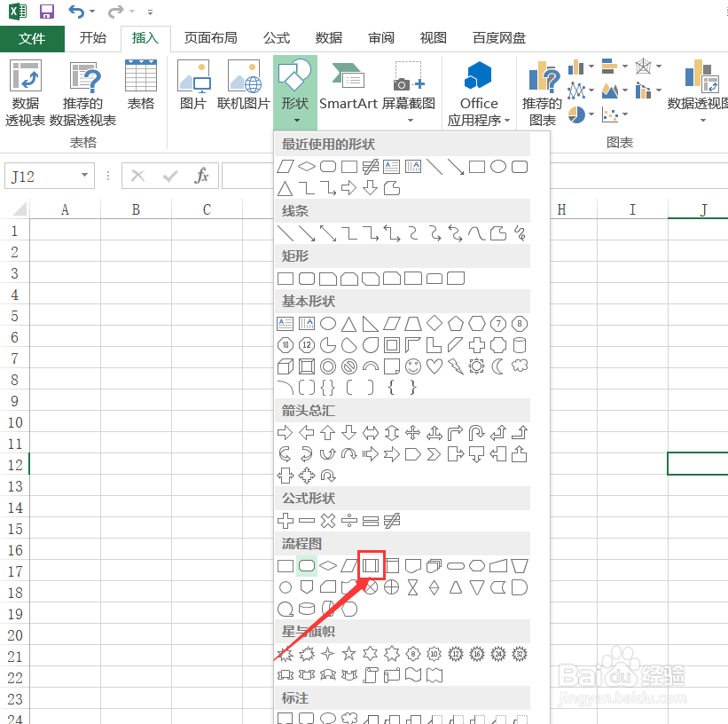This screenshot has width=728, height=724.
Task: Select the text box in 基本形状
Action: (285, 324)
